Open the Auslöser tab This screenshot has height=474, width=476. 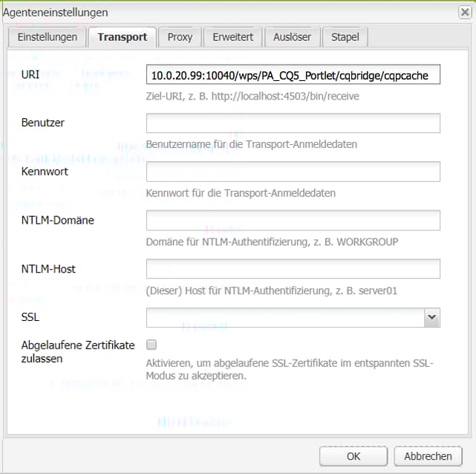[x=292, y=37]
